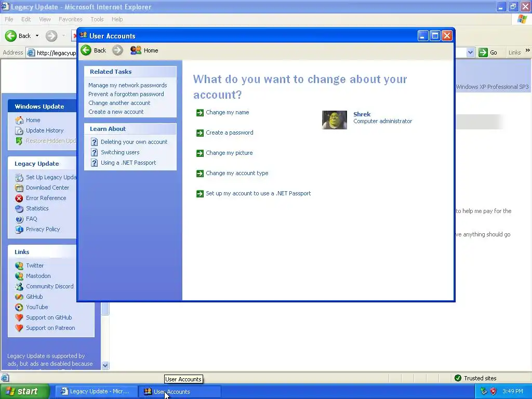The height and width of the screenshot is (399, 532).
Task: Click the Home people icon in User Accounts toolbar
Action: point(136,50)
